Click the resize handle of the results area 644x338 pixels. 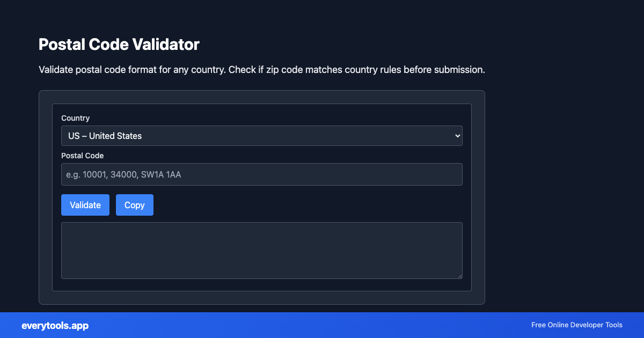460,276
